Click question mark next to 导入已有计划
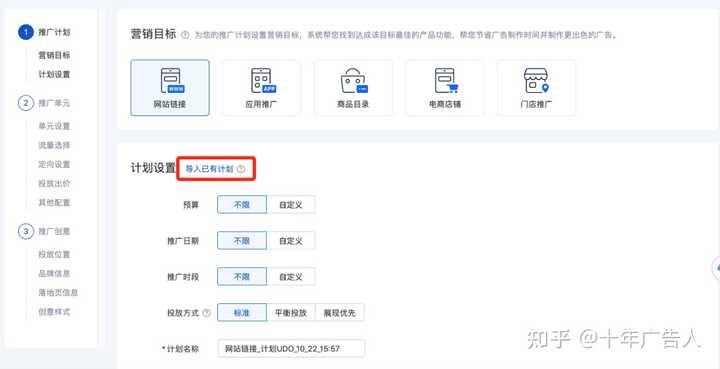This screenshot has height=369, width=720. [241, 169]
